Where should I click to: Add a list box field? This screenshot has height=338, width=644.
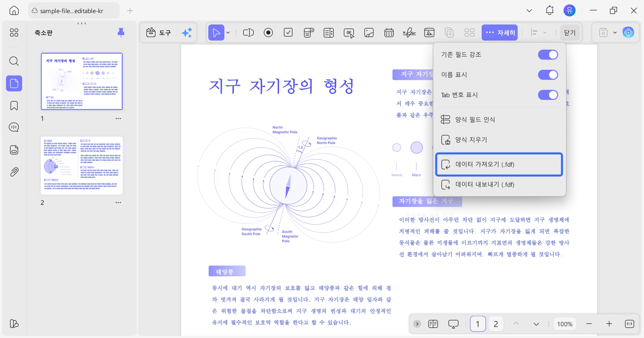coord(329,33)
